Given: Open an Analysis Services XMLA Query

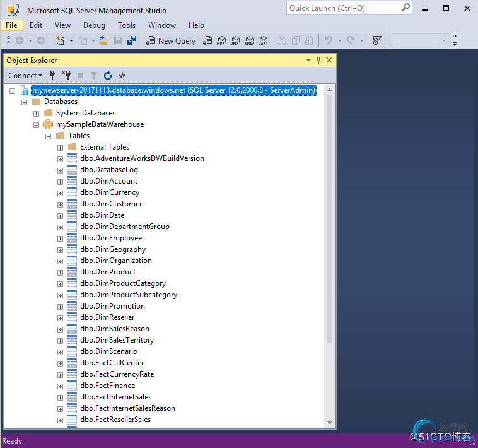Looking at the screenshot, I should click(x=249, y=40).
